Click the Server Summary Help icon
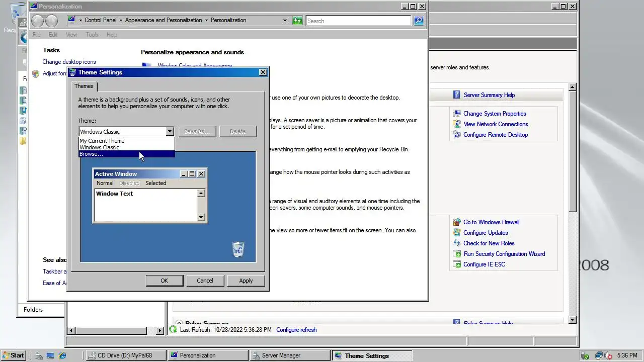Image resolution: width=644 pixels, height=362 pixels. (456, 95)
